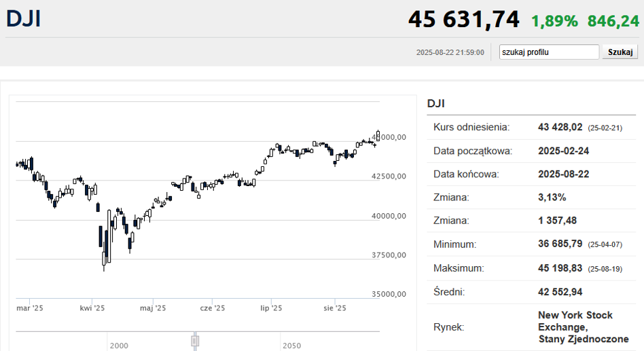Click the 2050 navigator year marker

pos(292,346)
